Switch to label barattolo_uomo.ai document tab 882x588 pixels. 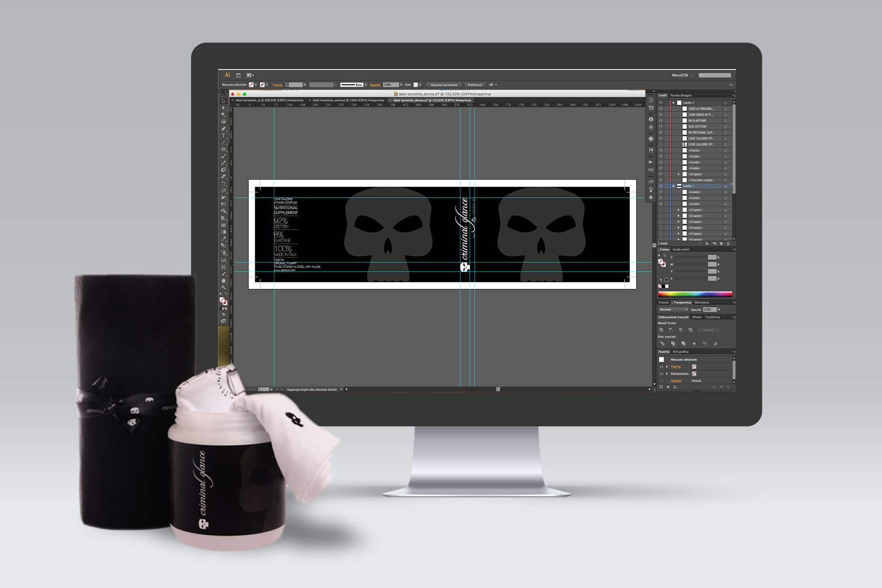pyautogui.click(x=347, y=100)
